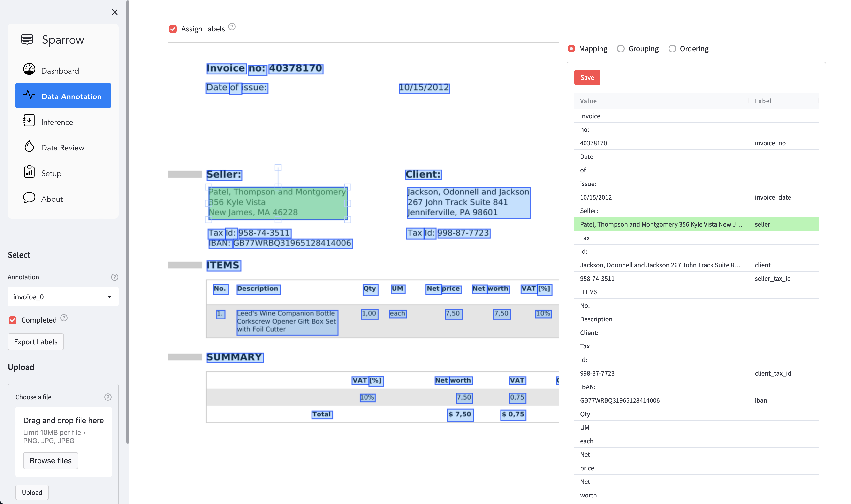Screen dimensions: 851x504
Task: Click the Inference navigation icon
Action: (x=29, y=122)
